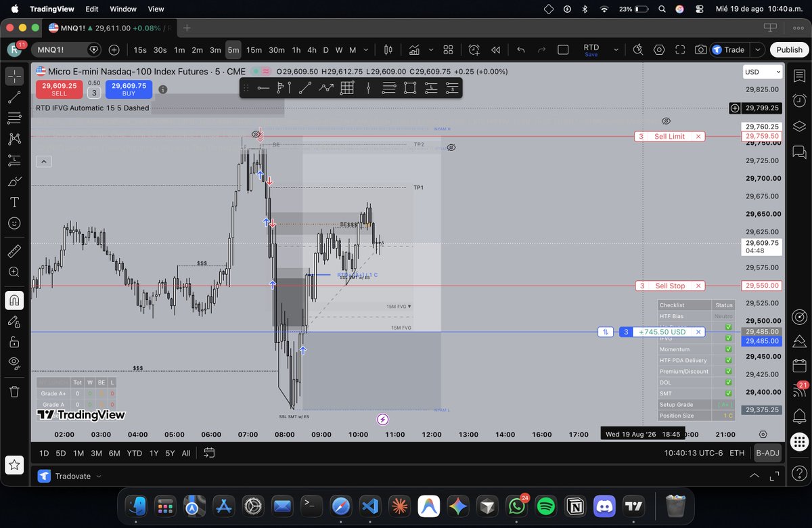This screenshot has width=812, height=528.
Task: Open layout grid setup
Action: tap(448, 49)
